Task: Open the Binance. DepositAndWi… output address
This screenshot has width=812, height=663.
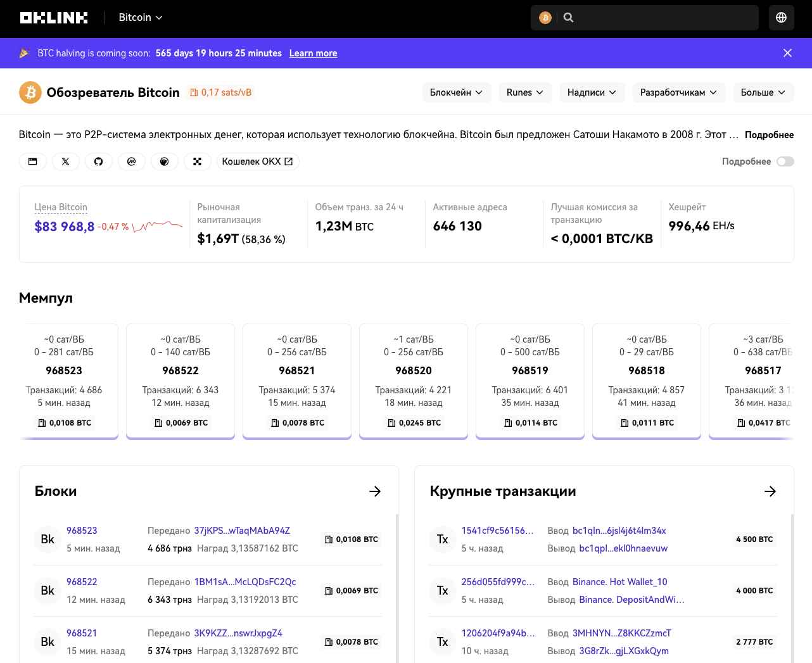Action: [631, 600]
